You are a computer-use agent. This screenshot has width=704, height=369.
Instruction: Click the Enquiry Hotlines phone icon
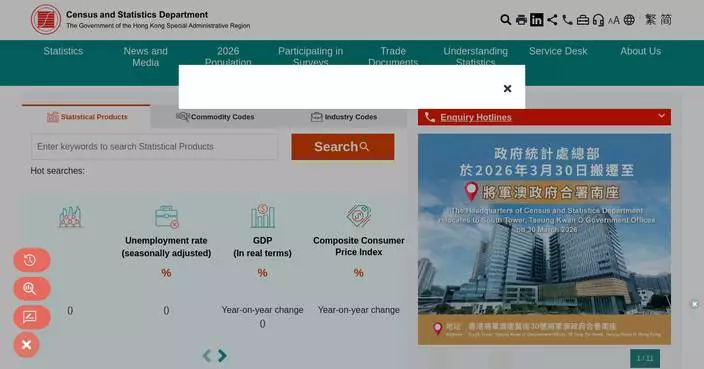pos(429,117)
